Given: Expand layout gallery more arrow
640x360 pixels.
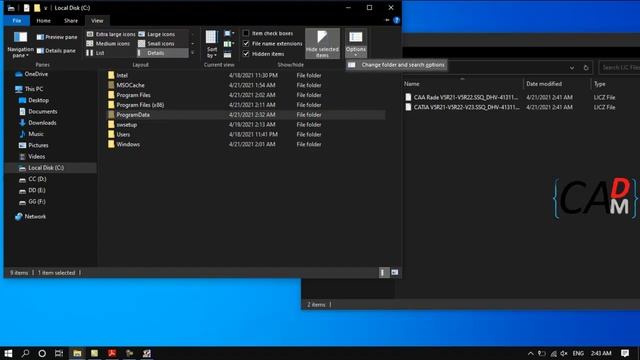Looking at the screenshot, I should [x=193, y=53].
